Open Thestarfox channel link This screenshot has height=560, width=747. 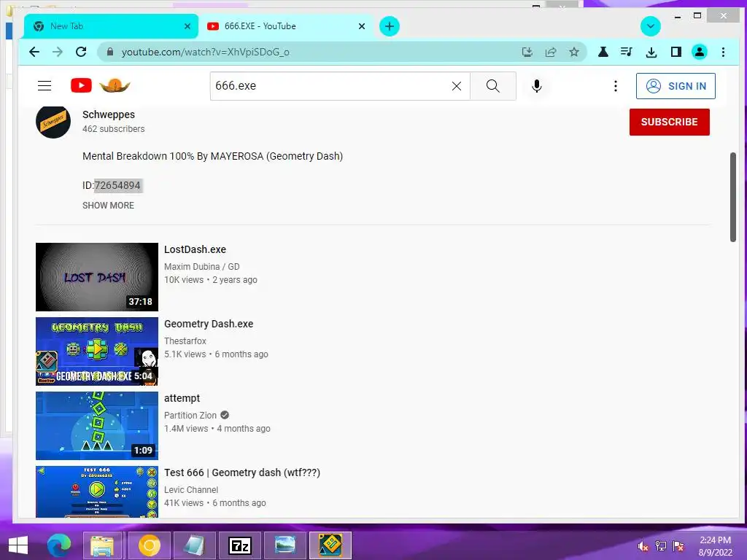pos(185,341)
